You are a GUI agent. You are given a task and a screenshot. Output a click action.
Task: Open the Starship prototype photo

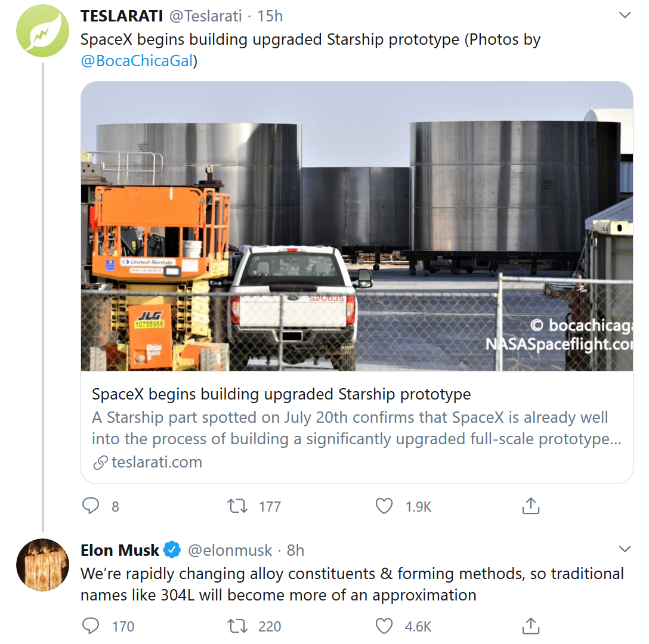357,226
